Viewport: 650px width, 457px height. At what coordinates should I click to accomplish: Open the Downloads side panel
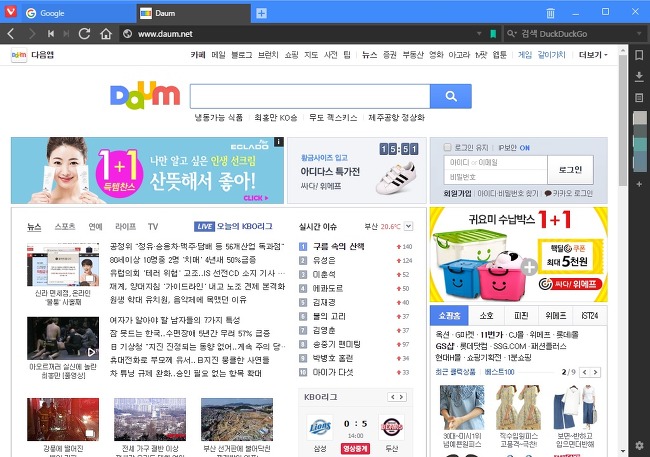[639, 76]
